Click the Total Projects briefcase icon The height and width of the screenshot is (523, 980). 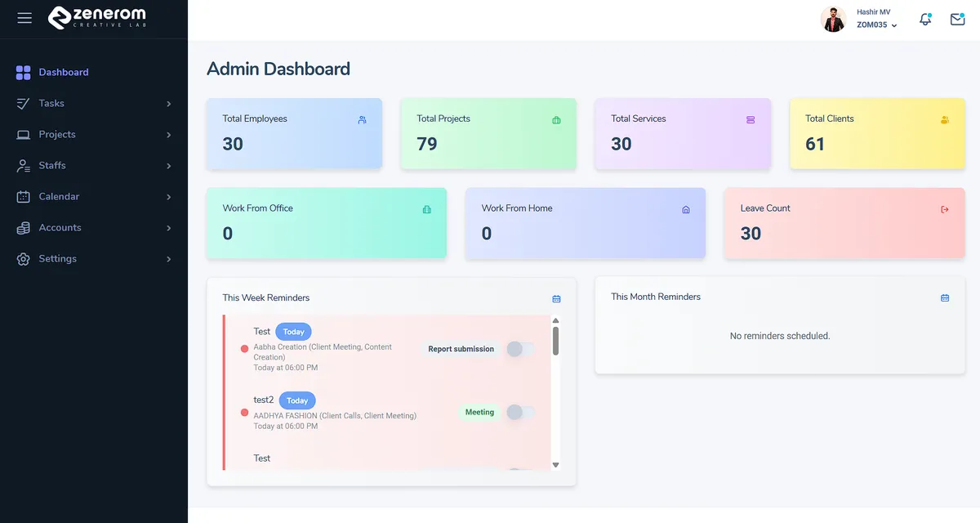pyautogui.click(x=556, y=120)
